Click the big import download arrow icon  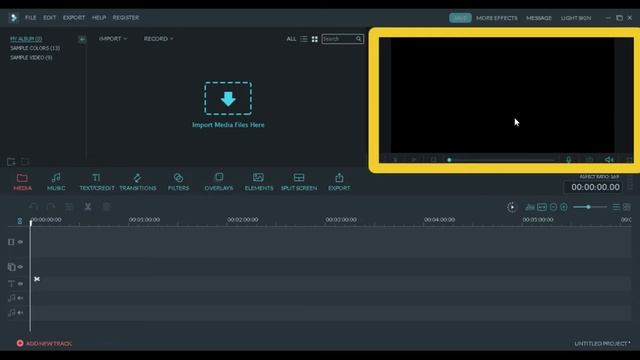(x=228, y=99)
